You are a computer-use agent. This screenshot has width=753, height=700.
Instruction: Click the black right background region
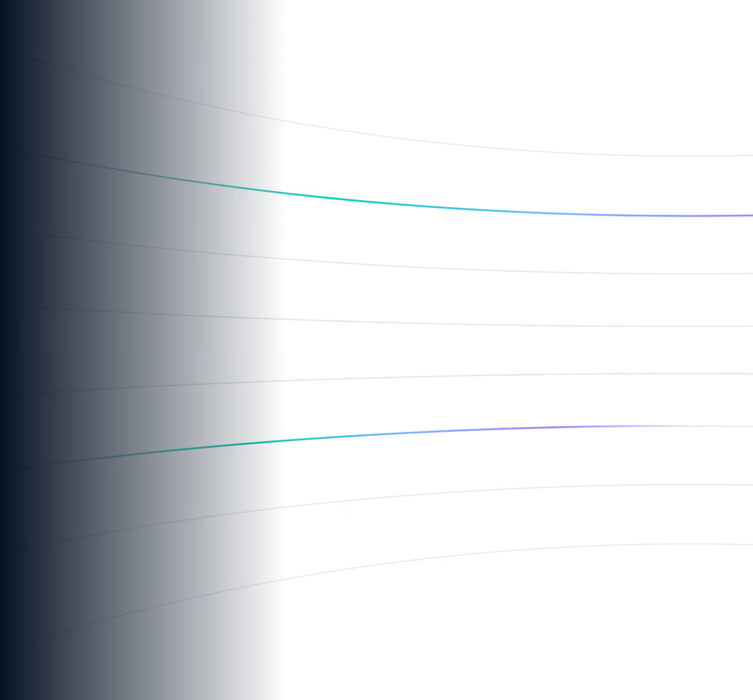(x=588, y=98)
